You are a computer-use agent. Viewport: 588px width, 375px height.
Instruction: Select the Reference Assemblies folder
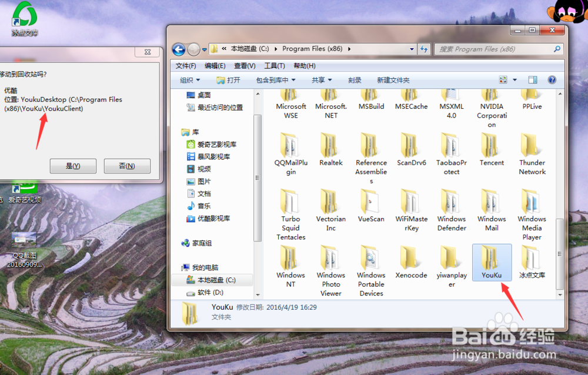[371, 159]
